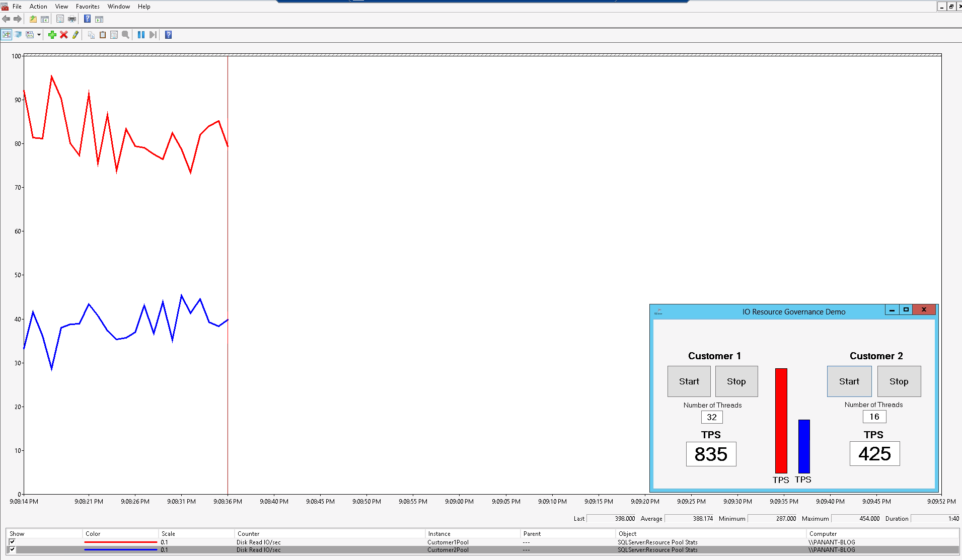962x560 pixels.
Task: Click the red Delete counter icon
Action: (64, 35)
